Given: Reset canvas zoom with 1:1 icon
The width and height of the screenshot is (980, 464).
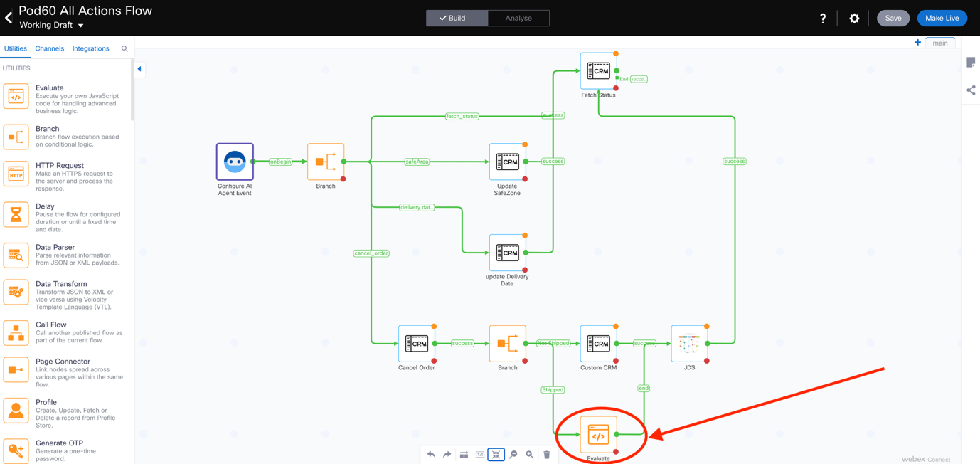Looking at the screenshot, I should pos(480,455).
